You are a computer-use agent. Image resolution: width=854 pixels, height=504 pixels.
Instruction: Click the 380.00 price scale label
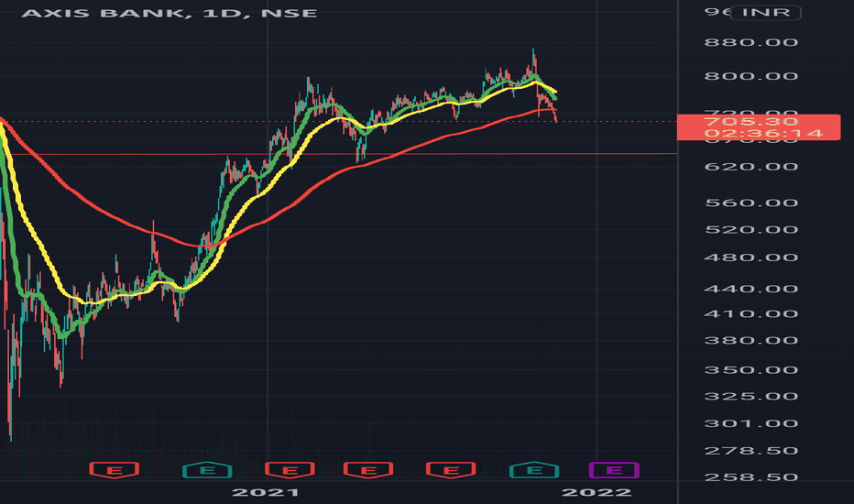coord(751,341)
